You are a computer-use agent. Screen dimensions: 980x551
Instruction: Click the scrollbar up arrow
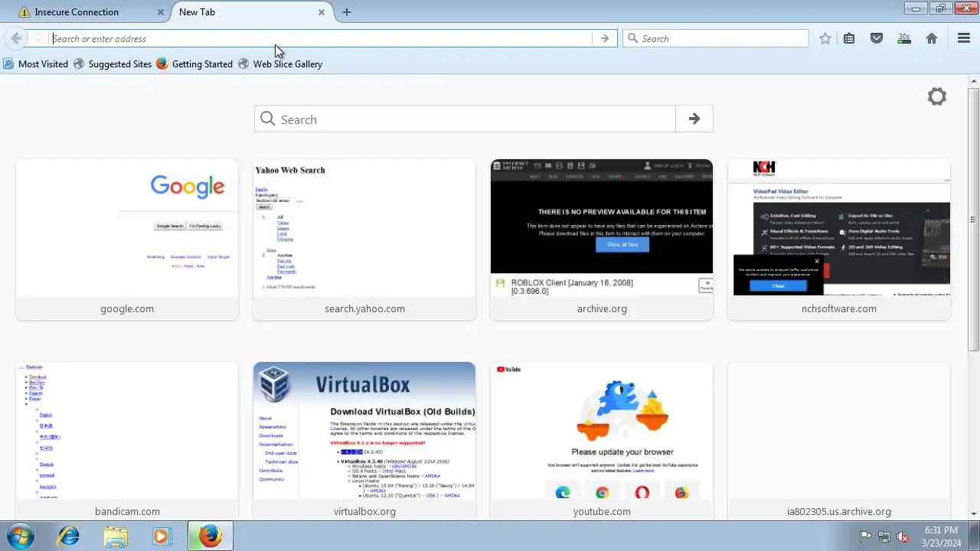click(974, 80)
